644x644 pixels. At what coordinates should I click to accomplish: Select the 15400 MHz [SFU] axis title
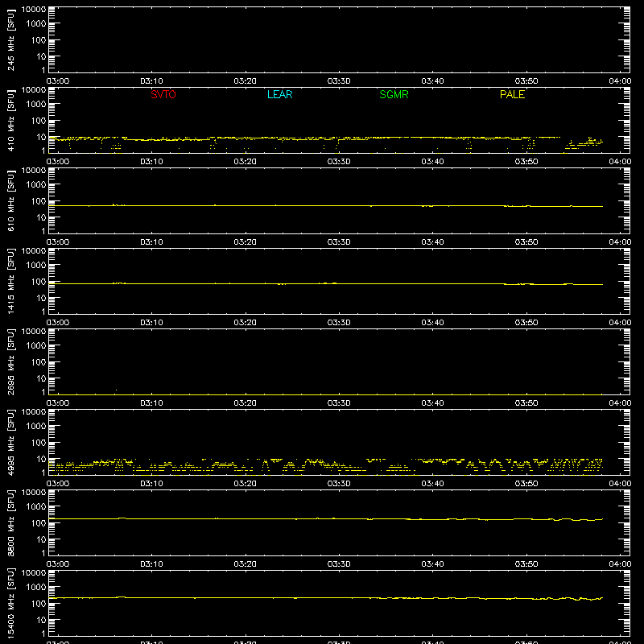tap(10, 602)
